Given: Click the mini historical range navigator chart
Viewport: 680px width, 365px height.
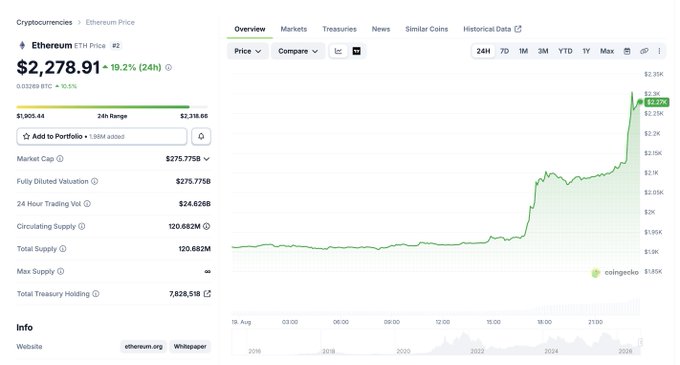Looking at the screenshot, I should pyautogui.click(x=436, y=342).
